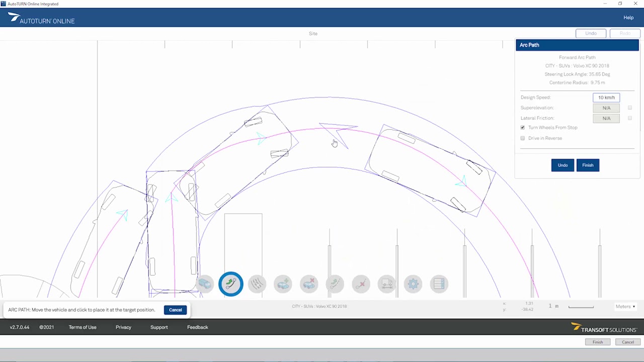Restore down the application window
This screenshot has width=644, height=362.
[x=620, y=4]
